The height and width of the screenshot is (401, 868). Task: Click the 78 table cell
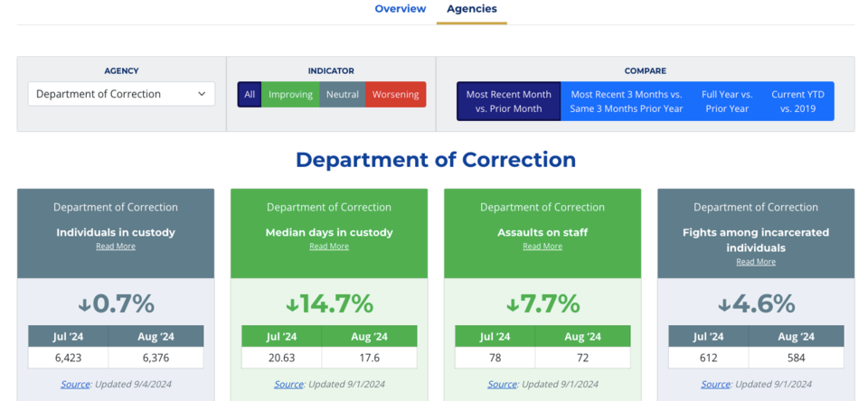(495, 358)
